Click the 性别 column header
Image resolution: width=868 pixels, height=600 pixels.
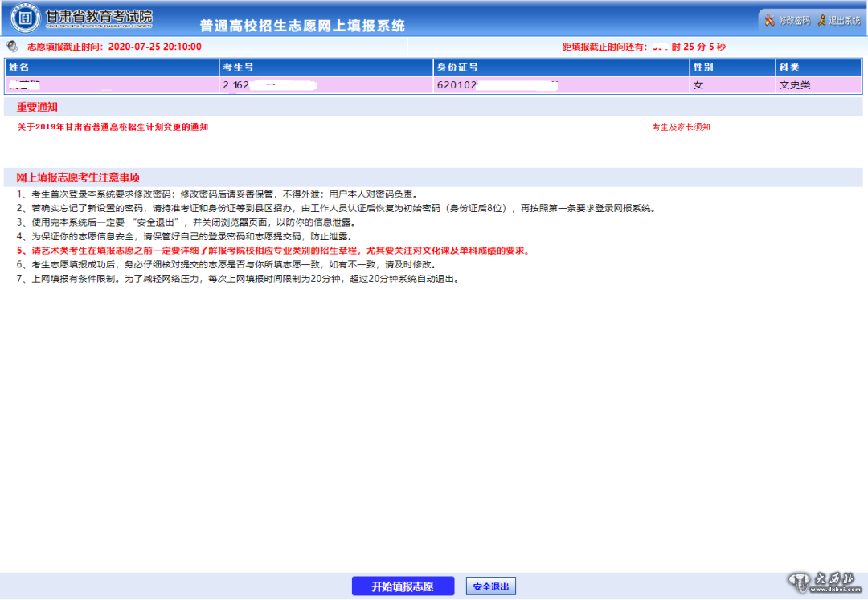tap(702, 67)
